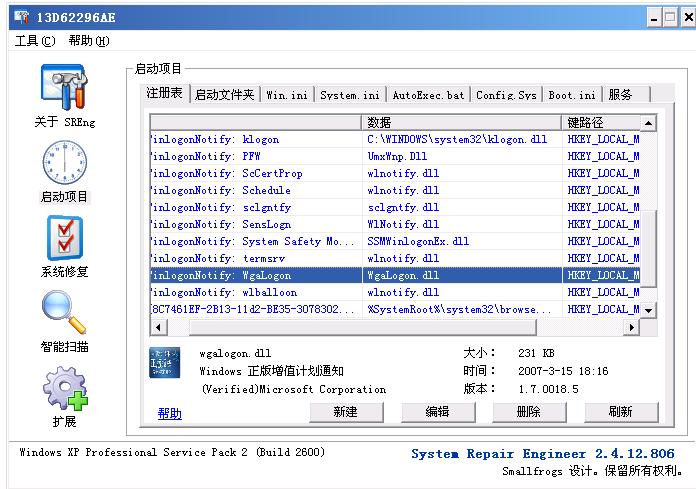Image resolution: width=696 pixels, height=489 pixels.
Task: Switch to the Win.ini tab
Action: 287,95
